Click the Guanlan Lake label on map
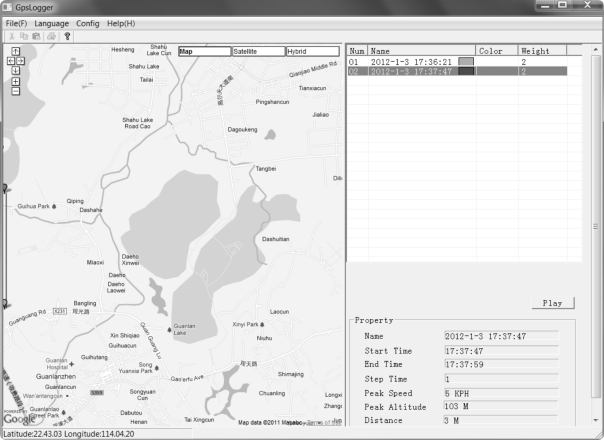604x440 pixels. coord(184,329)
